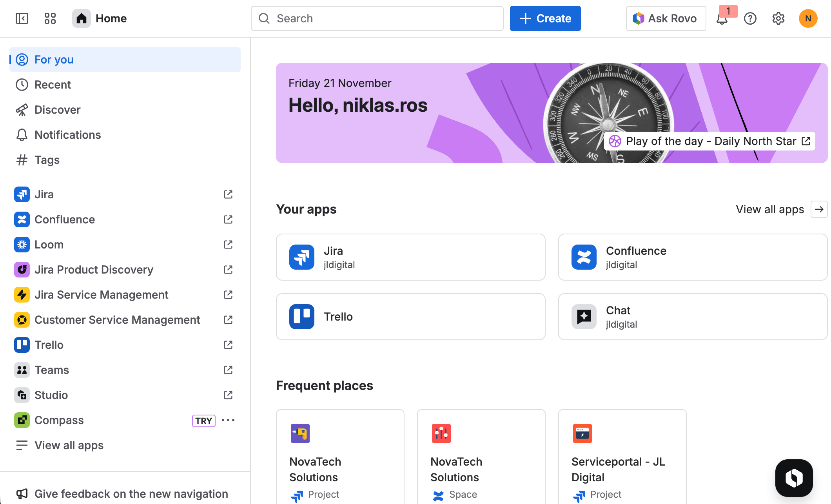The height and width of the screenshot is (504, 831).
Task: Click the external link icon beside Jira
Action: (228, 194)
